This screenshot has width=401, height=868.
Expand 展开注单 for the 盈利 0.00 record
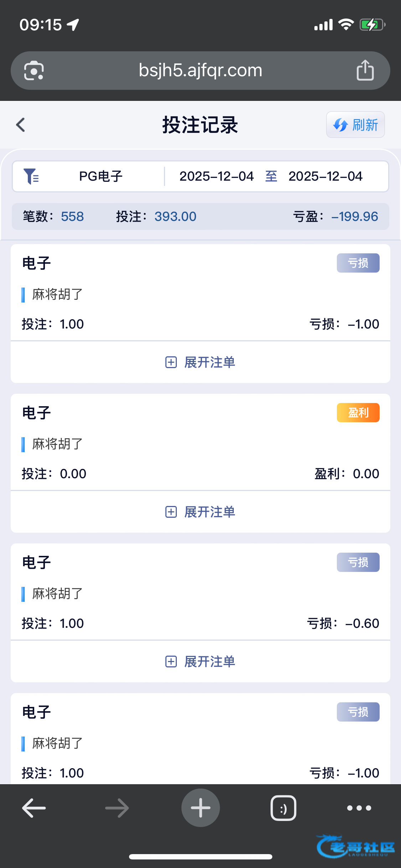tap(200, 512)
